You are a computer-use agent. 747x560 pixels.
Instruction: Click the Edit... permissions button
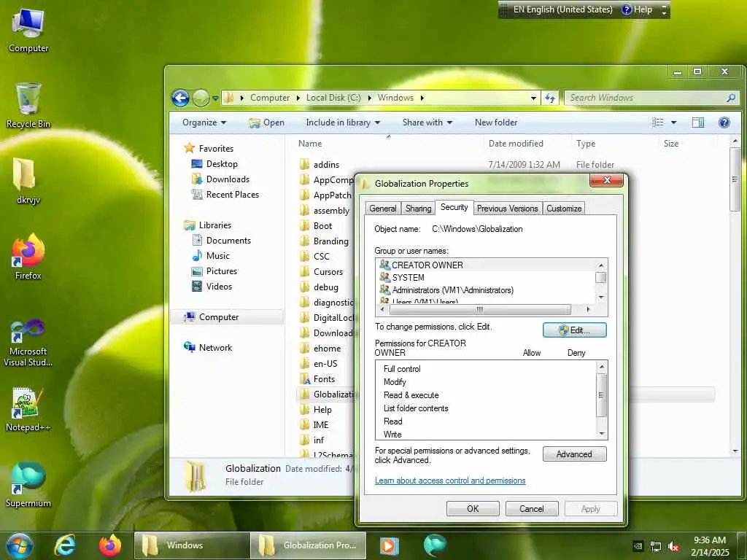tap(575, 330)
